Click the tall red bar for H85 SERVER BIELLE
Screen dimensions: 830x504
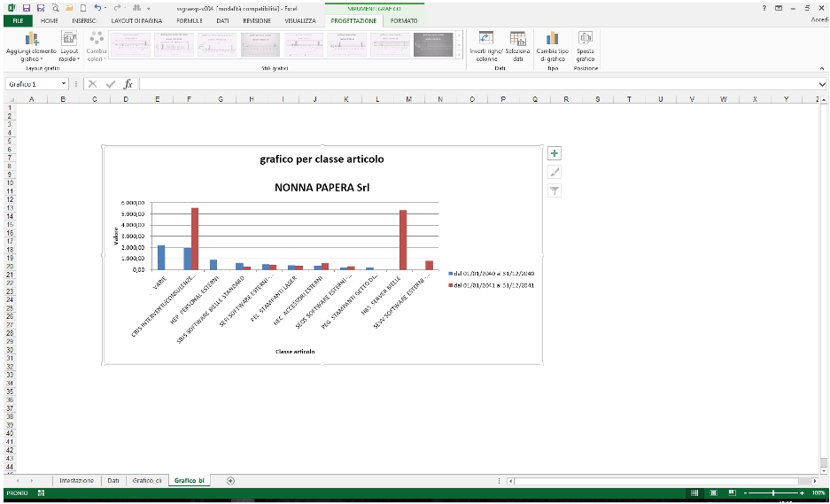[x=403, y=240]
